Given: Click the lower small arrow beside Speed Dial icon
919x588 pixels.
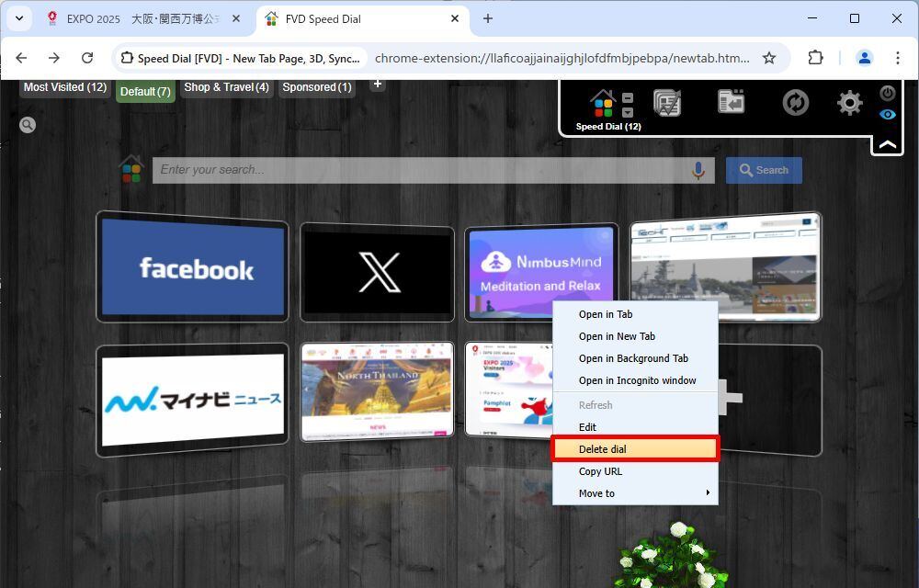Looking at the screenshot, I should [x=628, y=112].
